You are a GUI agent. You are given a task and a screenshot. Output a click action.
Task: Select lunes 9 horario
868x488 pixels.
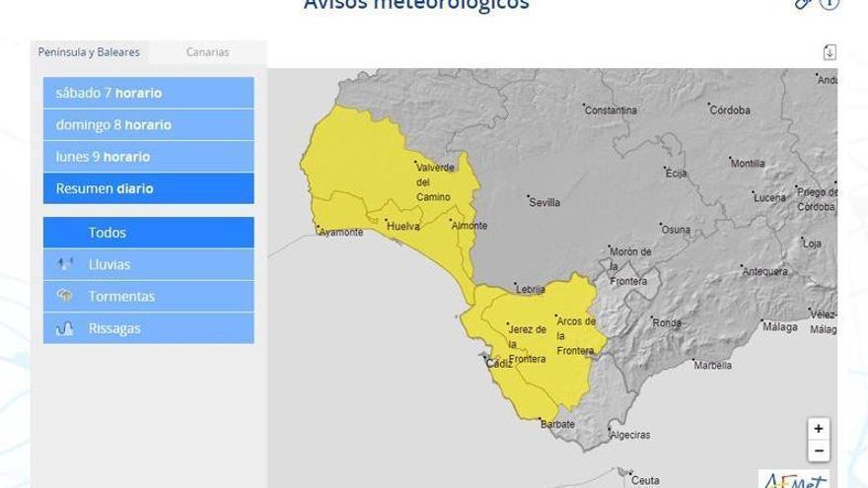coord(148,157)
